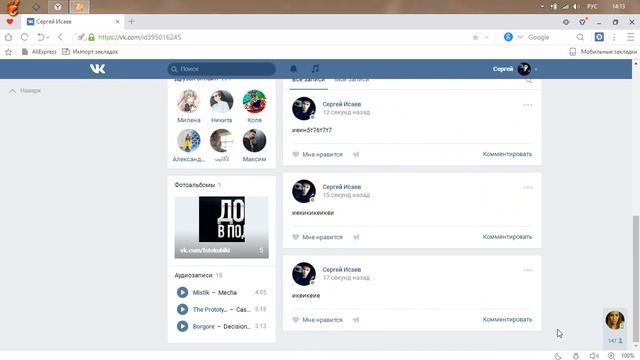Like the post posted 15 seconds ago
Image resolution: width=640 pixels, height=360 pixels.
(318, 237)
